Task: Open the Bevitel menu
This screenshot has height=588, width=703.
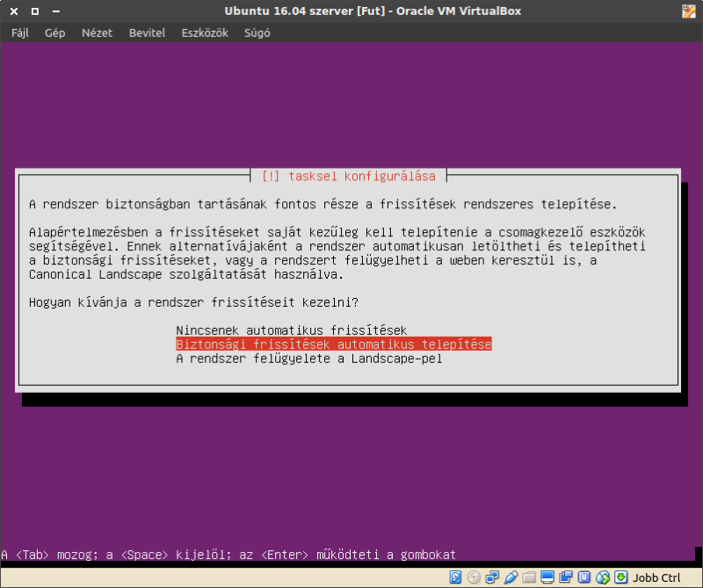Action: 147,33
